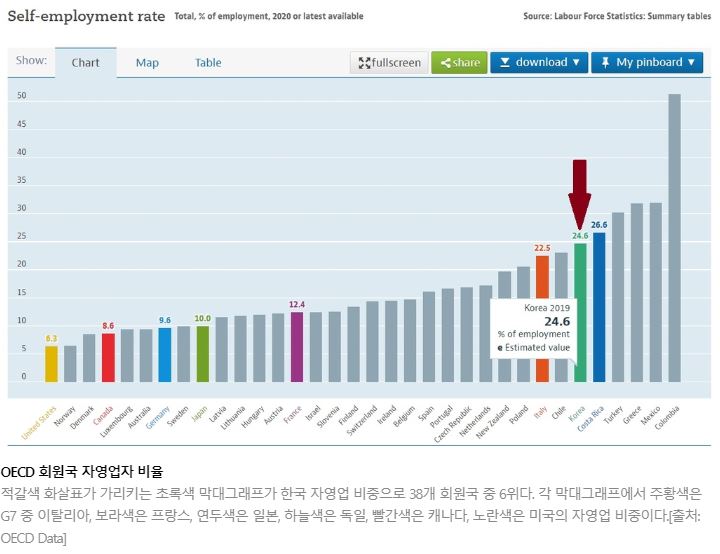Click the Czech Republic axis label
Viewport: 720px width, 554px height.
[453, 424]
